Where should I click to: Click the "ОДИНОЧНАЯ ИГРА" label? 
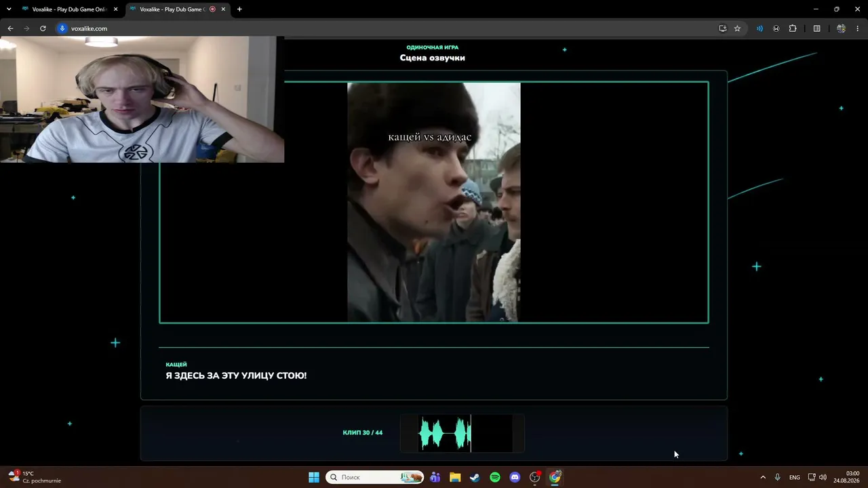432,47
